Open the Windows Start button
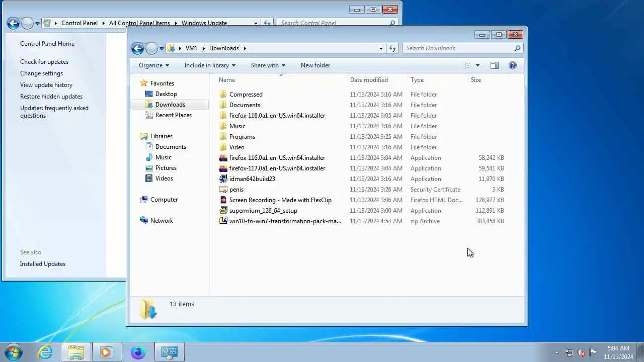644x362 pixels. (x=14, y=352)
